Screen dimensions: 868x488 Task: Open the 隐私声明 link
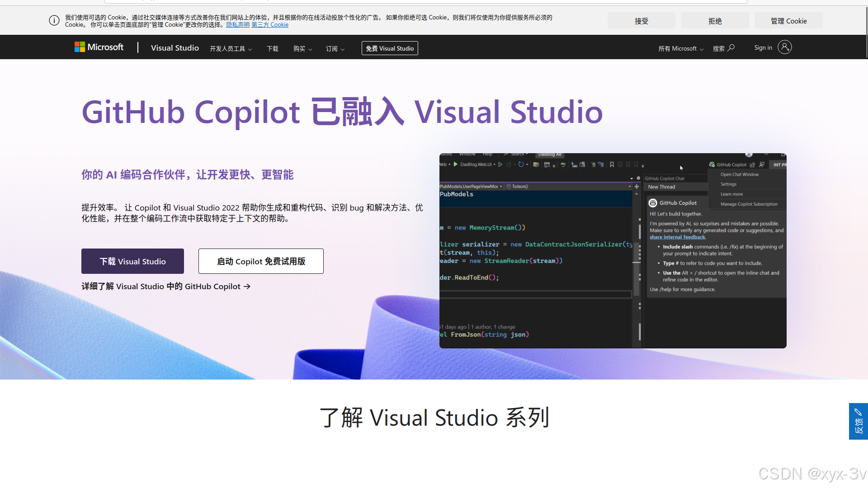238,25
